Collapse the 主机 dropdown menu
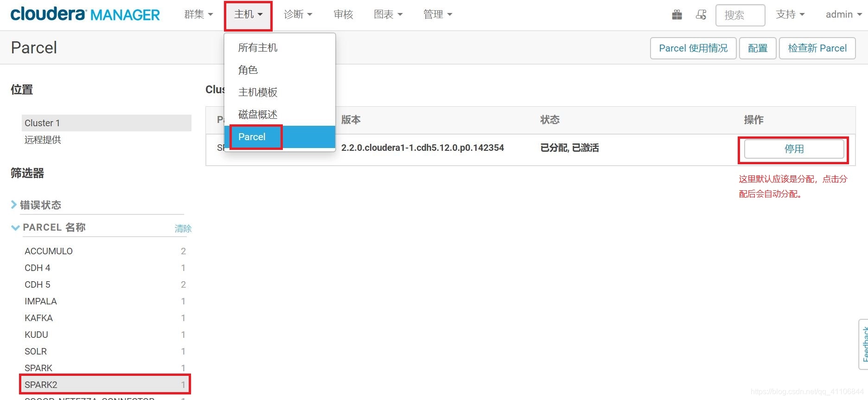This screenshot has height=400, width=868. [x=248, y=14]
